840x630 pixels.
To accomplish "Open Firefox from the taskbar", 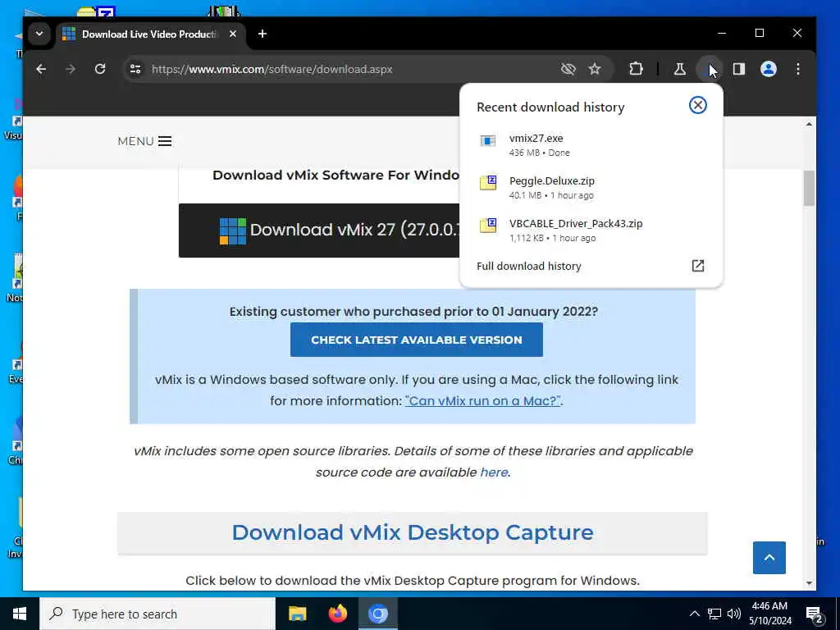I will (337, 614).
